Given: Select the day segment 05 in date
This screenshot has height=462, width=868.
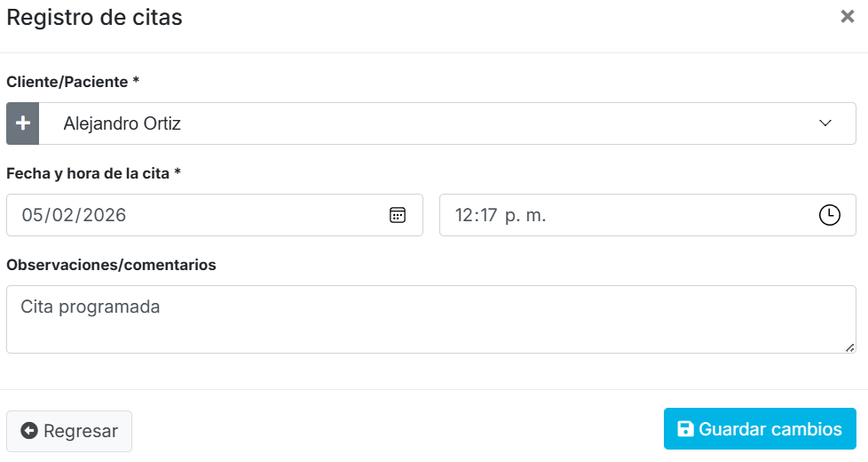Looking at the screenshot, I should (x=33, y=215).
